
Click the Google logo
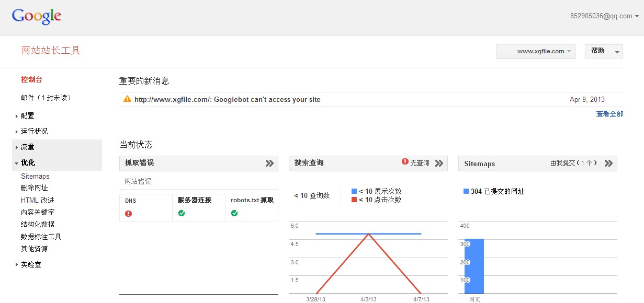pyautogui.click(x=37, y=16)
